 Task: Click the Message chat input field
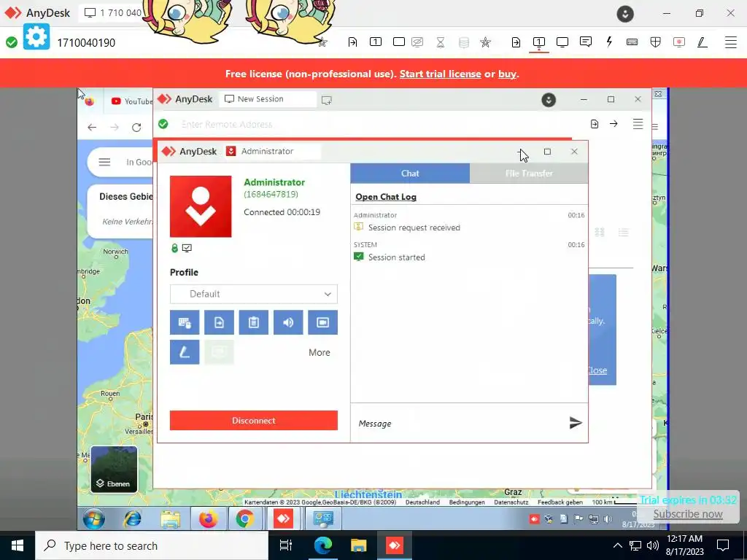460,424
